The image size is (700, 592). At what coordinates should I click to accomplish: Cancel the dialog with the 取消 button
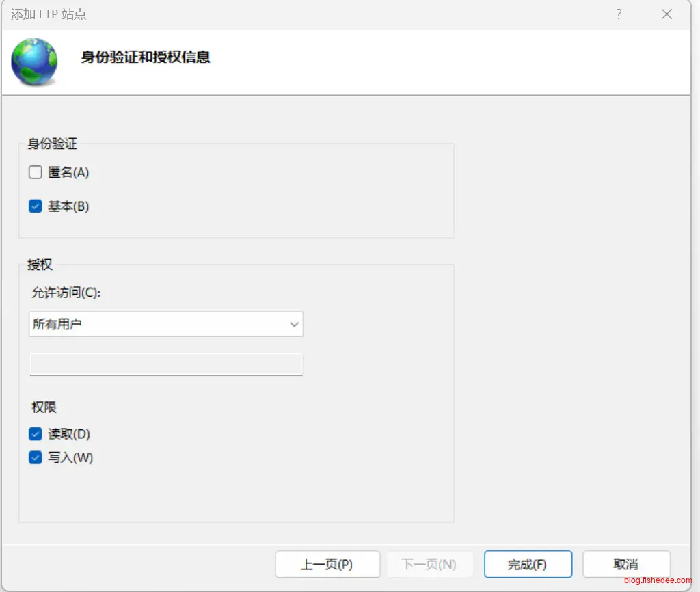[625, 565]
